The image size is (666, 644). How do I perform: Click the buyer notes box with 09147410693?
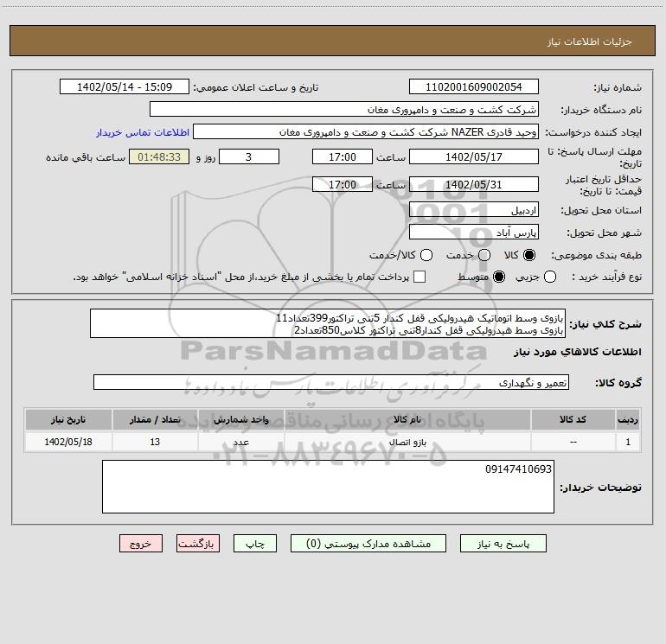pos(328,487)
